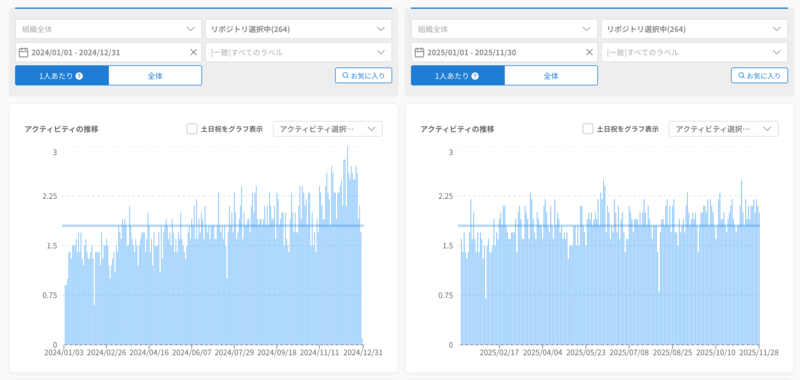Click help icon on 1人あたり in 2025 panel
This screenshot has height=380, width=800.
pyautogui.click(x=475, y=76)
